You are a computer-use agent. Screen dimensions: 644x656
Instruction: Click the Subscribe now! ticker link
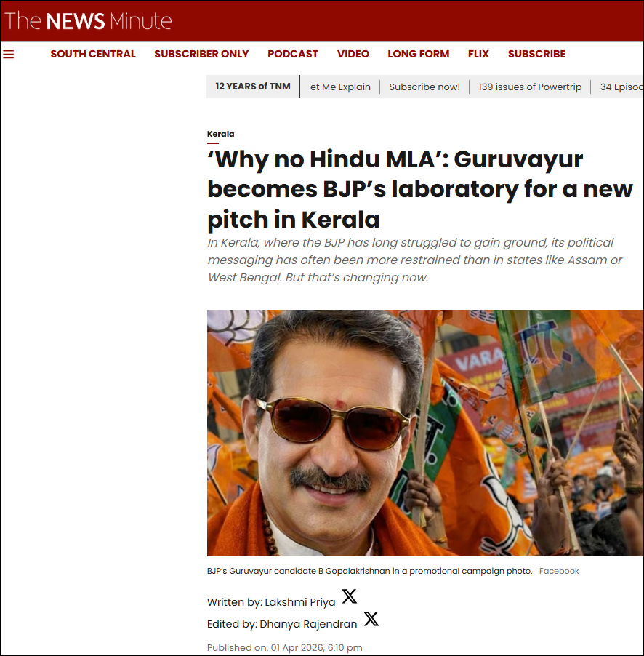pos(424,87)
